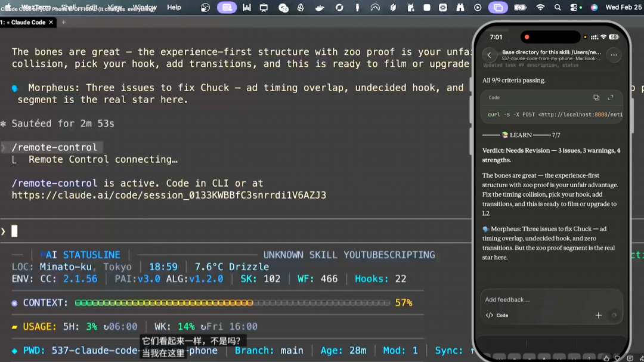This screenshot has width=644, height=362.
Task: Click the terminal prompt input line
Action: pyautogui.click(x=236, y=231)
